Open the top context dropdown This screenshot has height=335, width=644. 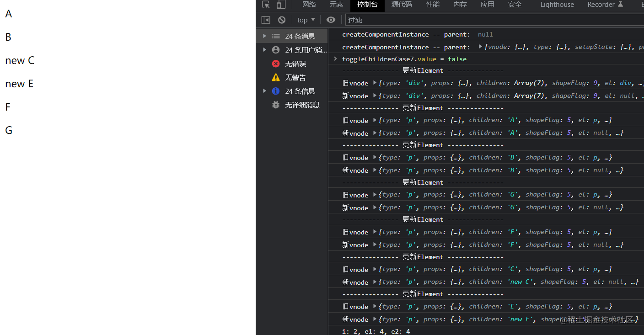[x=306, y=20]
